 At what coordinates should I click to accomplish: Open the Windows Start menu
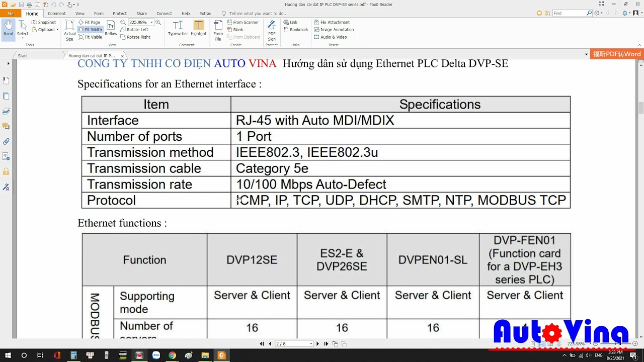click(9, 355)
